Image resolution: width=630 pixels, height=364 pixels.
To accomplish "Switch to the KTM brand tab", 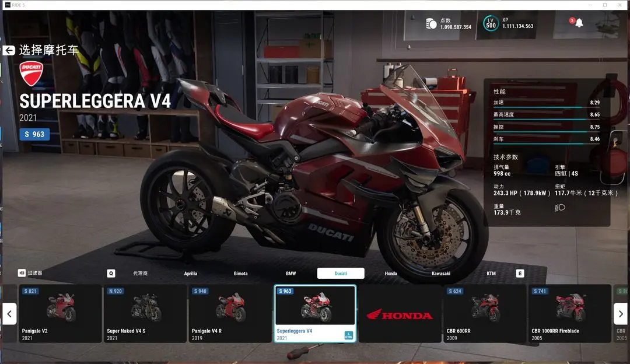I will (491, 273).
